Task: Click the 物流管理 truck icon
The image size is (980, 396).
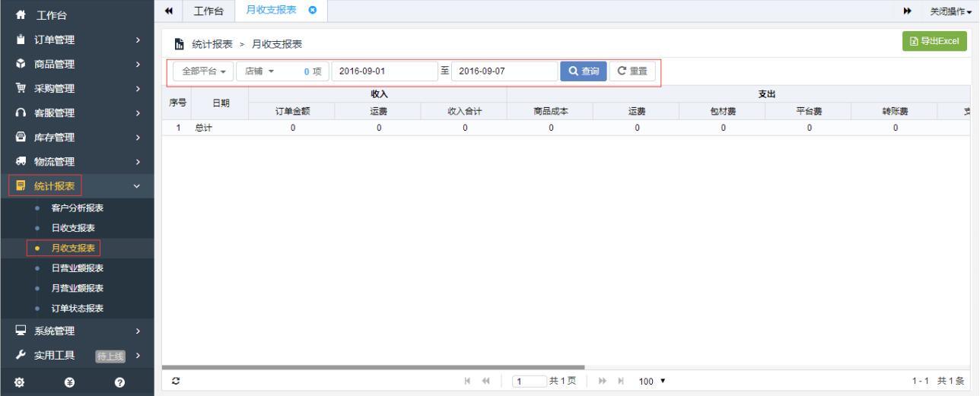Action: [19, 161]
